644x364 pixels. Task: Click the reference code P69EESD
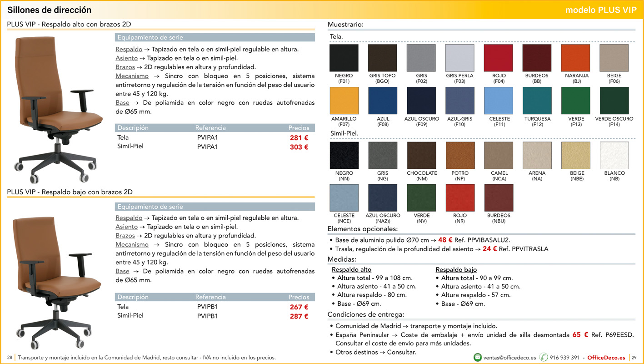point(619,334)
